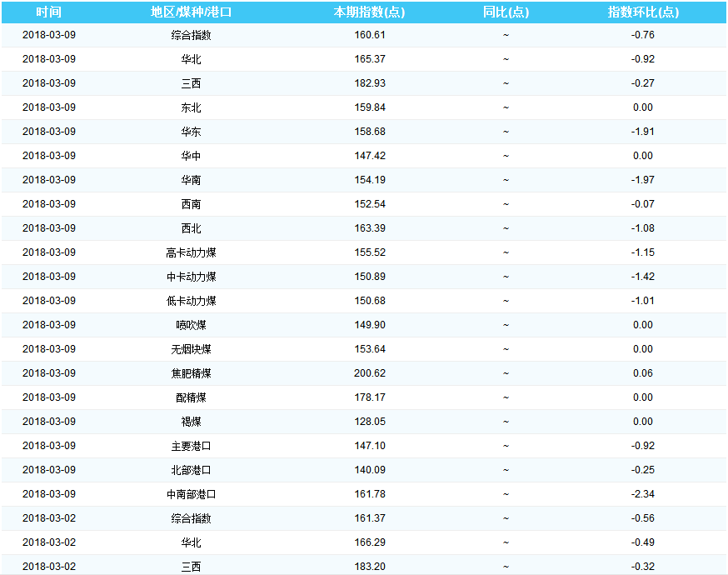
Task: Select the 喷吹煤 cell
Action: pyautogui.click(x=191, y=325)
